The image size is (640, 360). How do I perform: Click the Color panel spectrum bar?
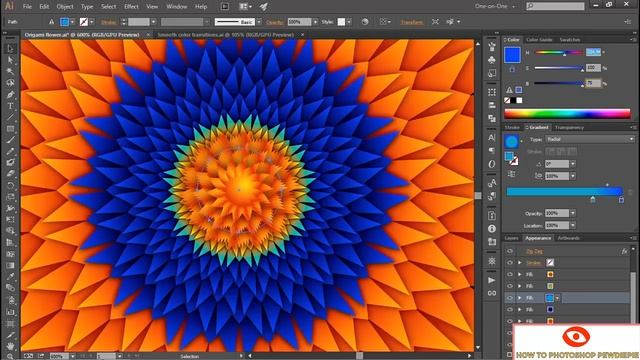tap(567, 113)
